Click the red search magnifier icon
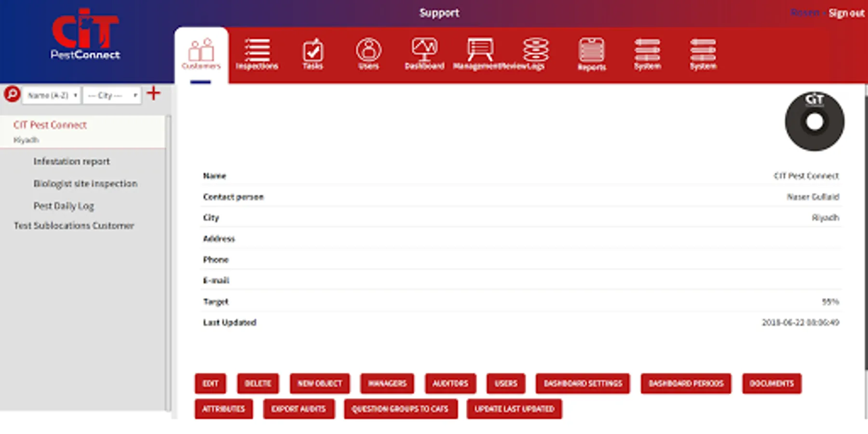Viewport: 868px width, 434px height. click(x=12, y=94)
